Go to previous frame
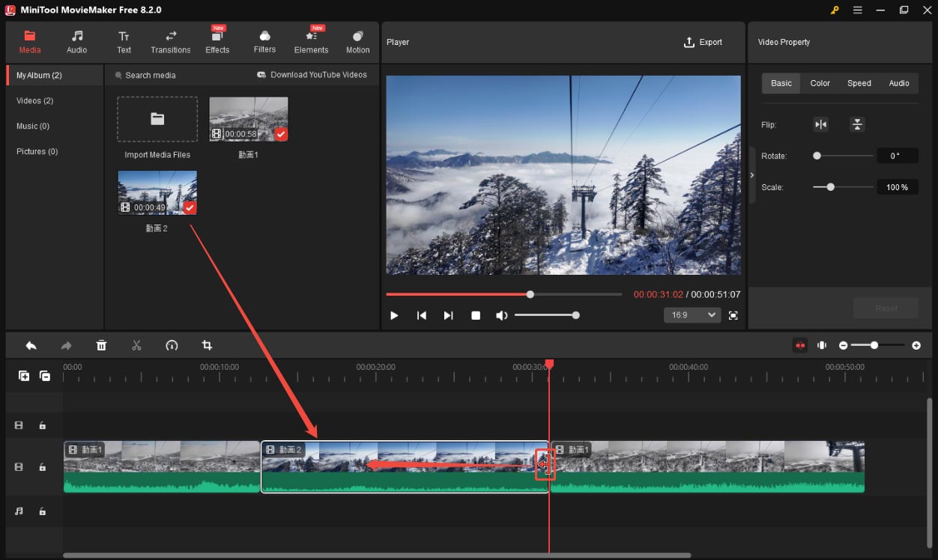Image resolution: width=938 pixels, height=560 pixels. click(421, 315)
